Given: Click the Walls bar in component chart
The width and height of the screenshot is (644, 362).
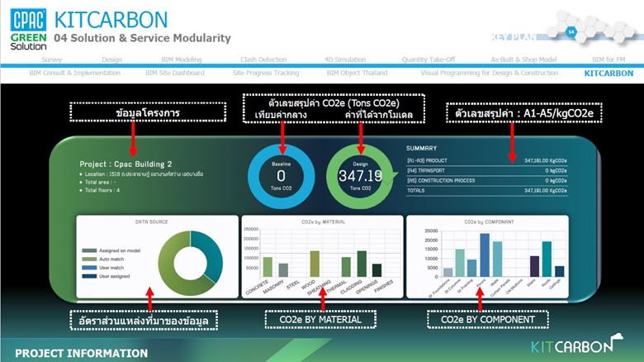Looking at the screenshot, I should click(x=497, y=260).
